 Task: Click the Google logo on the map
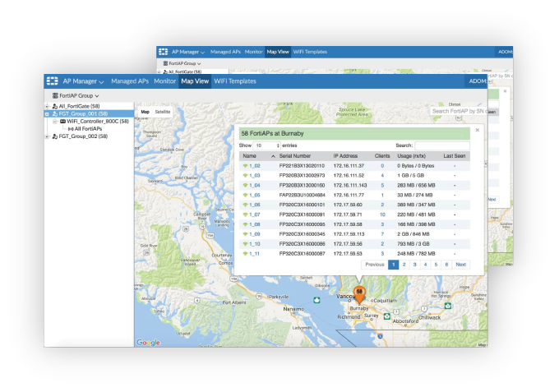(148, 343)
